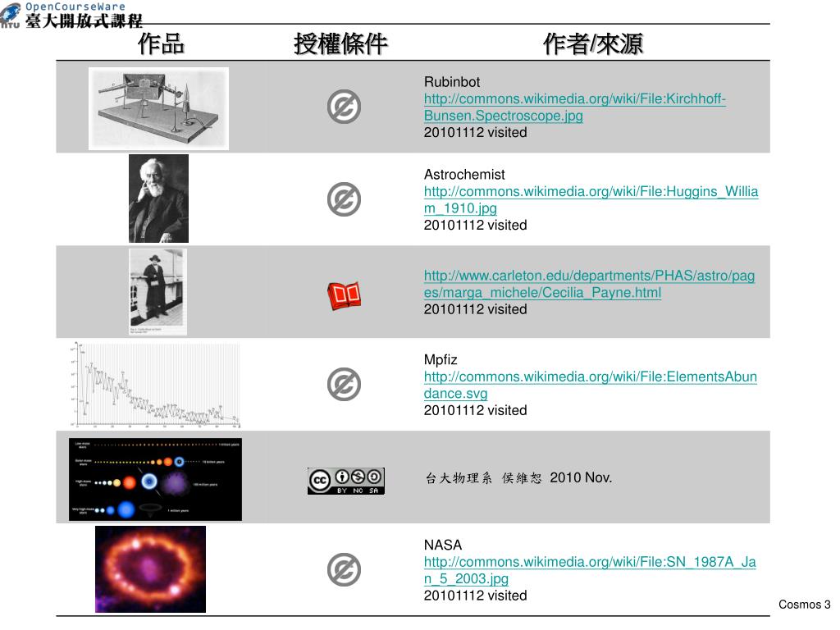Click "20101112 visited" under the Mpfiz link
840x630 pixels.
[x=475, y=410]
